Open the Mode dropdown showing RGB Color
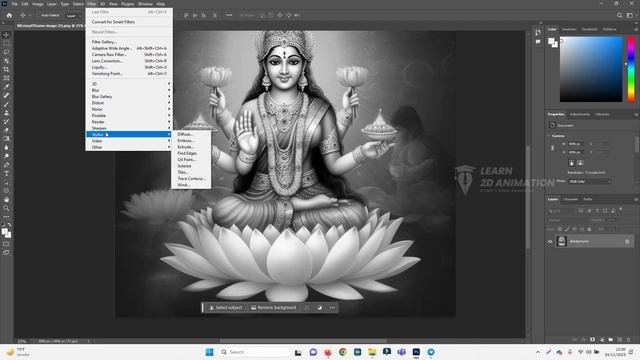The height and width of the screenshot is (360, 640). point(590,181)
